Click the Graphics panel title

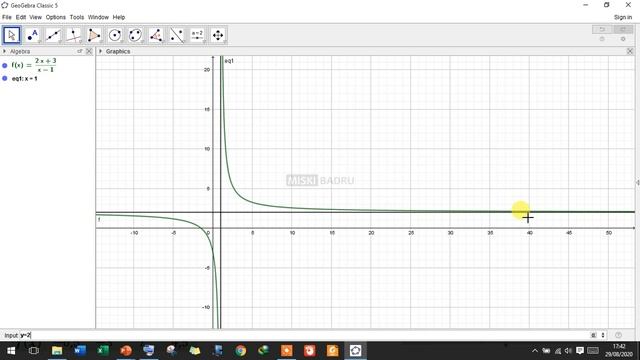click(118, 51)
